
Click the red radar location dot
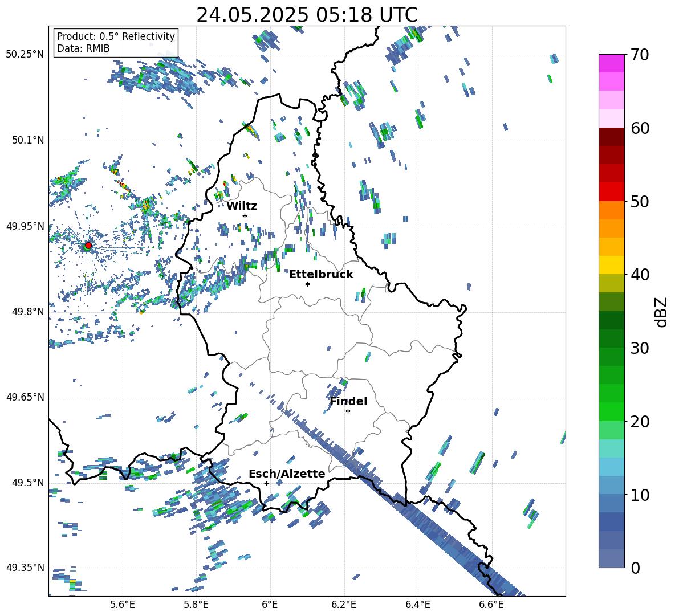point(88,245)
